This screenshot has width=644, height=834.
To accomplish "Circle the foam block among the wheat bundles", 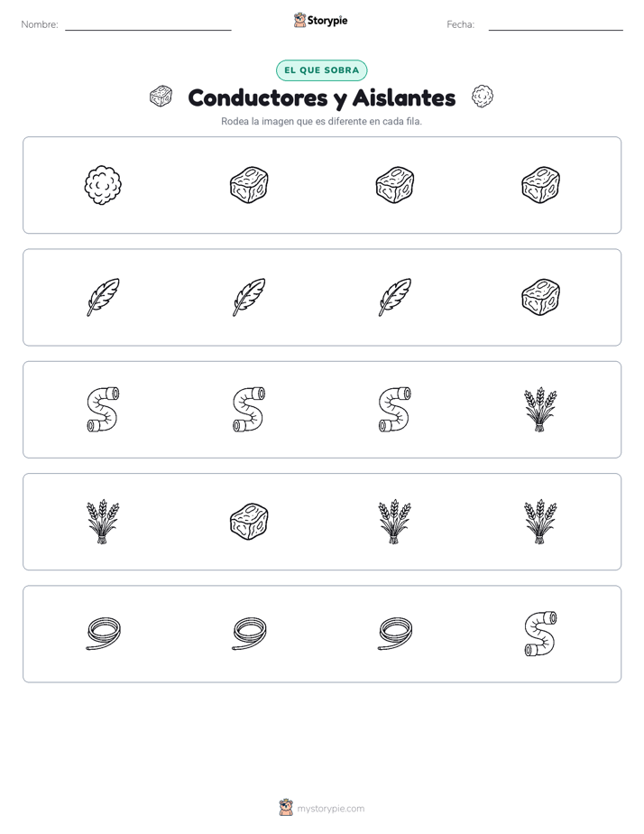I will point(249,522).
